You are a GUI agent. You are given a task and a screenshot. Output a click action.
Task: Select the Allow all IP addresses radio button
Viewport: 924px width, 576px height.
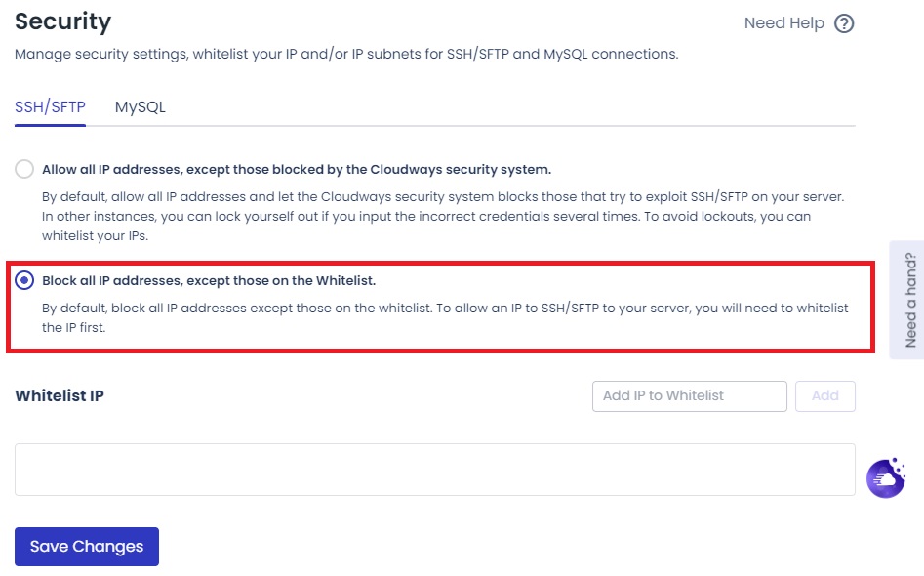click(x=24, y=169)
